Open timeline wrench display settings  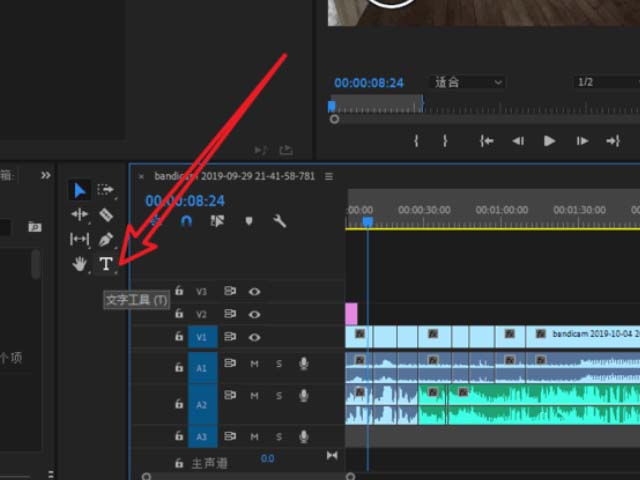280,222
